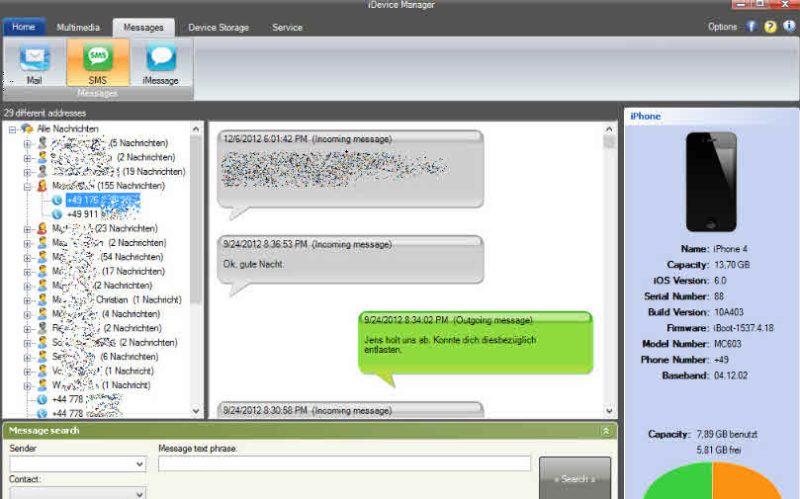Click contact icon beside 23 Nachrichten
This screenshot has height=499, width=800.
(x=42, y=229)
